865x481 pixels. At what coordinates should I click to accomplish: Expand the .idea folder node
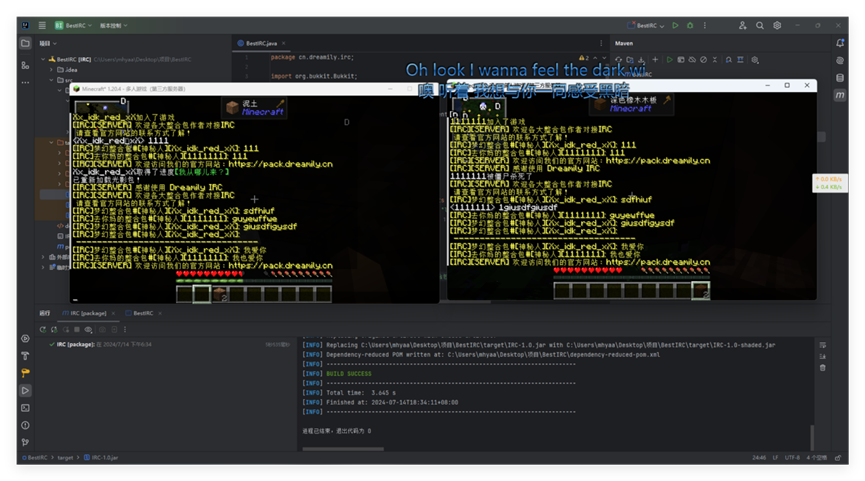click(x=52, y=70)
